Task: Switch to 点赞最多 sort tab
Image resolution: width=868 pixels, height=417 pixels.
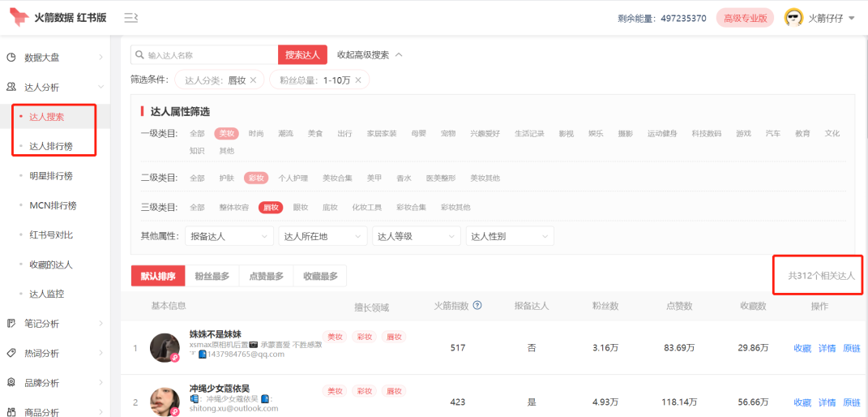Action: point(267,276)
